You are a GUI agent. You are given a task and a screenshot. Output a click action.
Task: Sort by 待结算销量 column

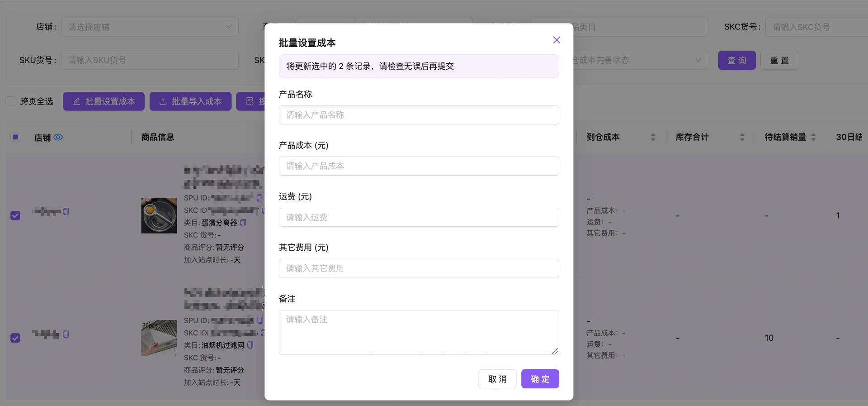point(813,137)
